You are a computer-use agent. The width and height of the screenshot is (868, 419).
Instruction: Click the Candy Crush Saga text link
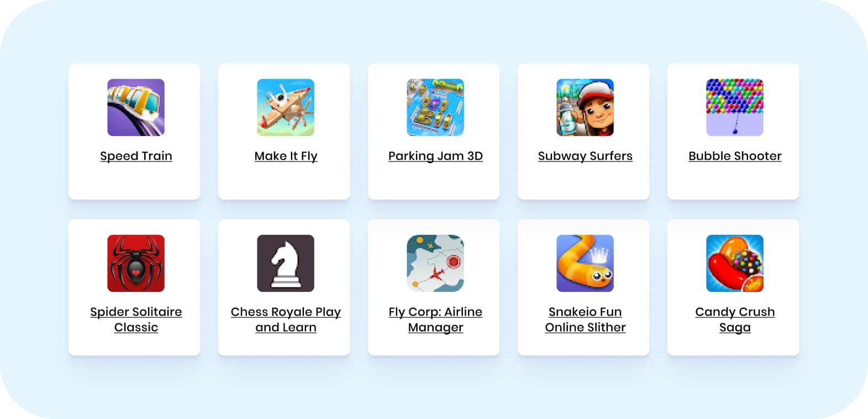735,320
